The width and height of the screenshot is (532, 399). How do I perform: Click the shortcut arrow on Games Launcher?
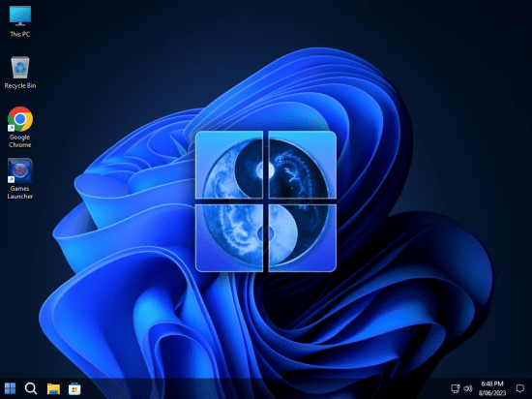[12, 179]
